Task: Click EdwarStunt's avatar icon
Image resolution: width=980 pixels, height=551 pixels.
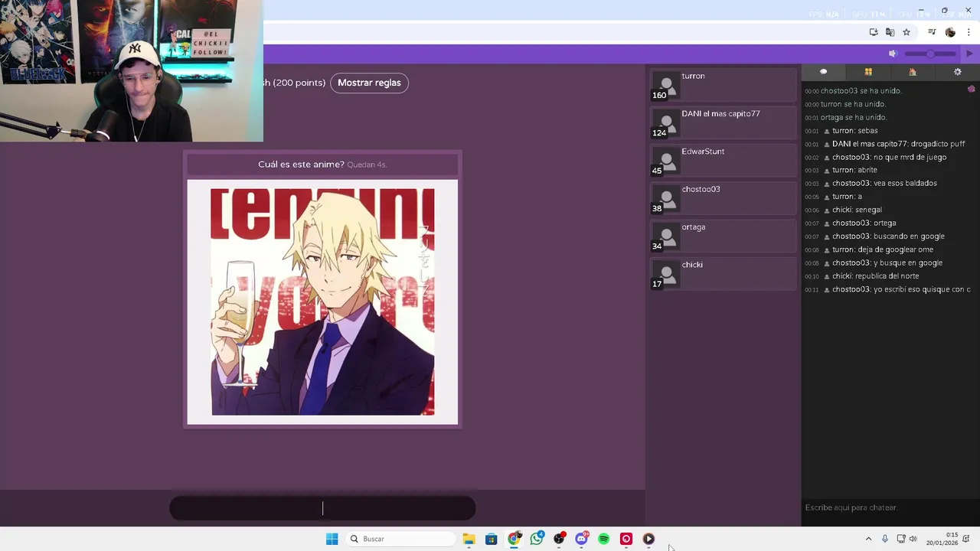Action: coord(666,161)
